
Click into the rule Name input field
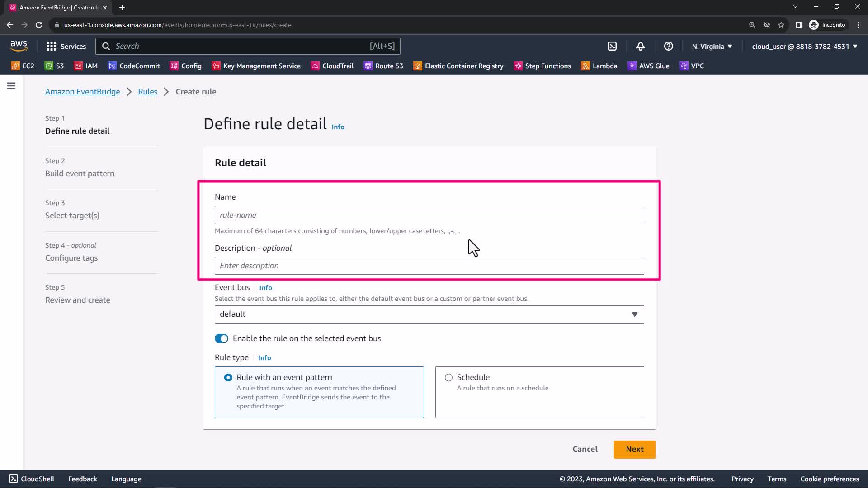pos(429,215)
